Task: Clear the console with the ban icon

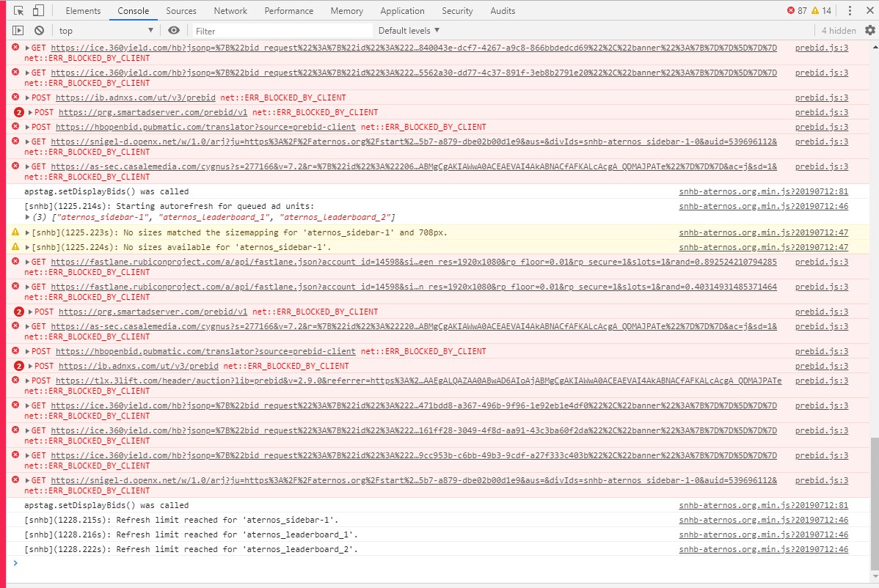Action: point(39,30)
